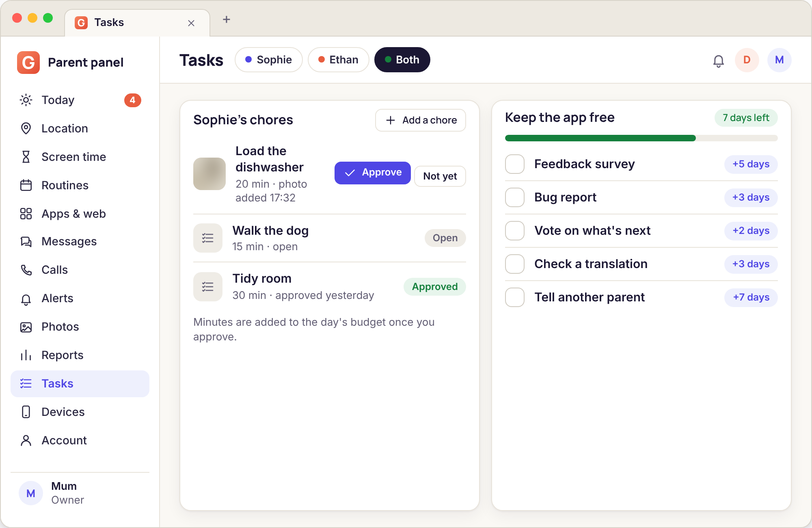Image resolution: width=812 pixels, height=528 pixels.
Task: Click the 7 days left badge
Action: [x=746, y=118]
